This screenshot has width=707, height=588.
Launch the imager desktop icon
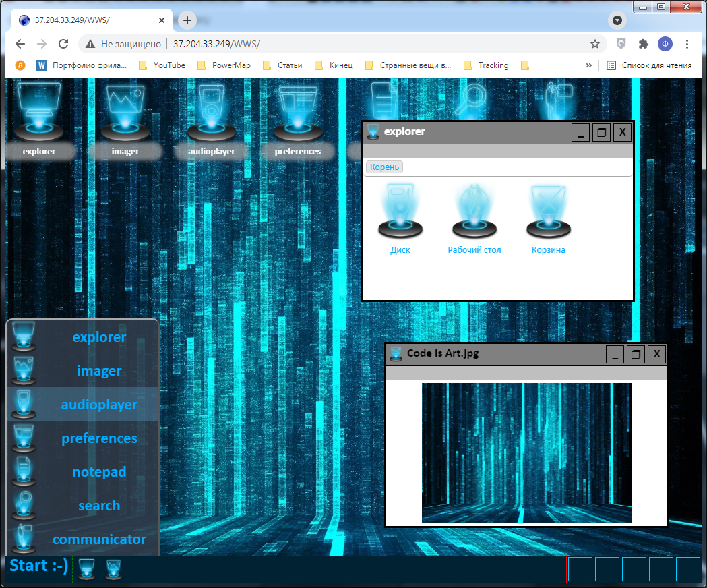coord(125,119)
